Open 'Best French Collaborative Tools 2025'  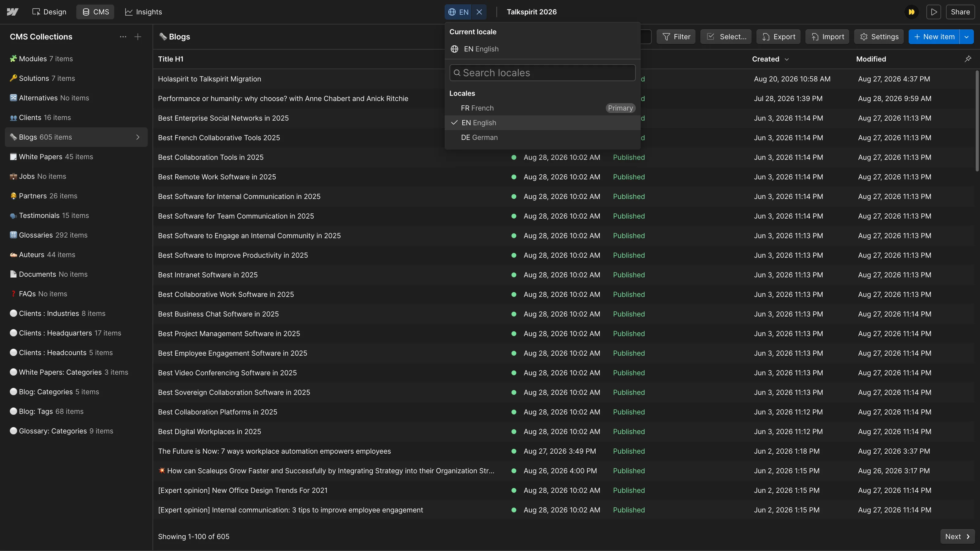[219, 138]
